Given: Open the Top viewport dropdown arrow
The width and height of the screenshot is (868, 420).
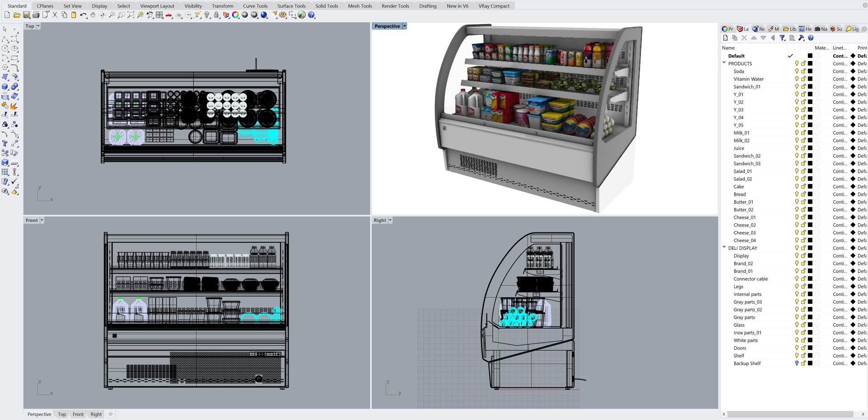Looking at the screenshot, I should click(38, 26).
